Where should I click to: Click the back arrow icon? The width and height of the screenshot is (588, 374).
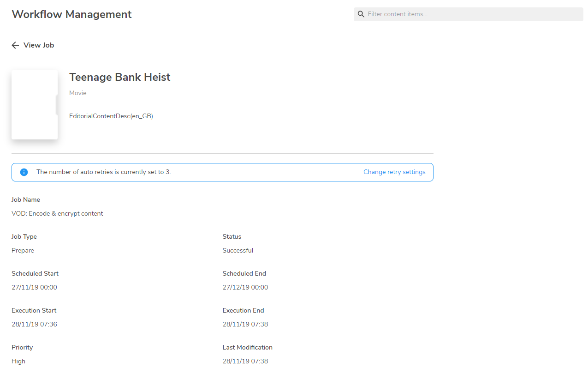(x=15, y=45)
